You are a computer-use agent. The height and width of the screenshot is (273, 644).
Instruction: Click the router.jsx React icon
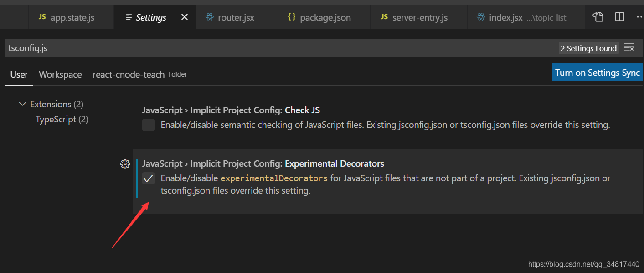point(210,17)
